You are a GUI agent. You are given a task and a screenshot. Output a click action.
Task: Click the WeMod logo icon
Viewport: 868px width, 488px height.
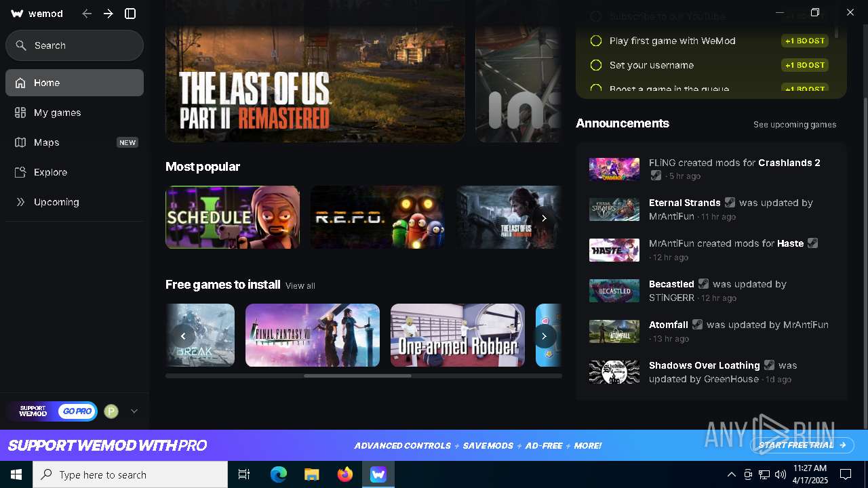(18, 14)
